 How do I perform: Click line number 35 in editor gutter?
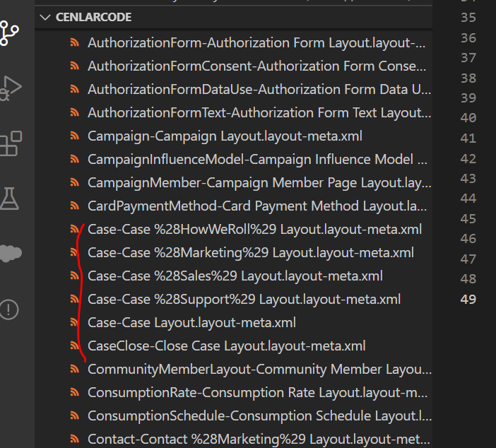coord(468,17)
